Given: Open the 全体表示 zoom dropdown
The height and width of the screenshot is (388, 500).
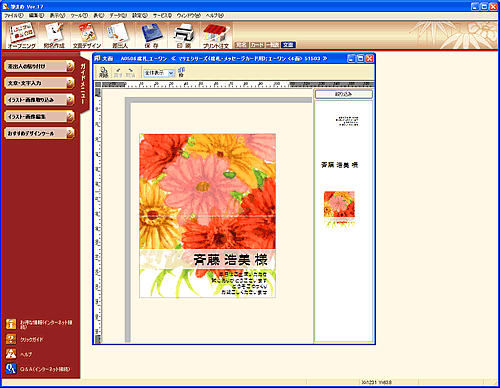Looking at the screenshot, I should (x=159, y=72).
